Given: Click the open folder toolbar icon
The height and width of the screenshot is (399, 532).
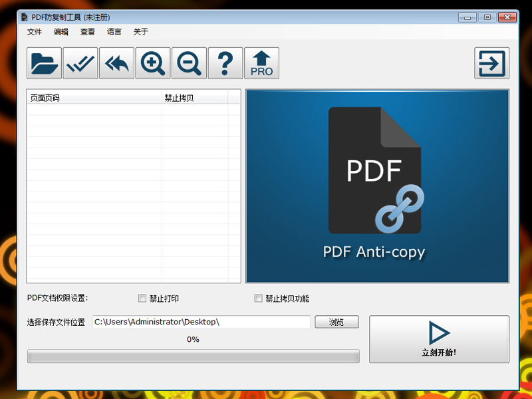Looking at the screenshot, I should click(x=45, y=64).
